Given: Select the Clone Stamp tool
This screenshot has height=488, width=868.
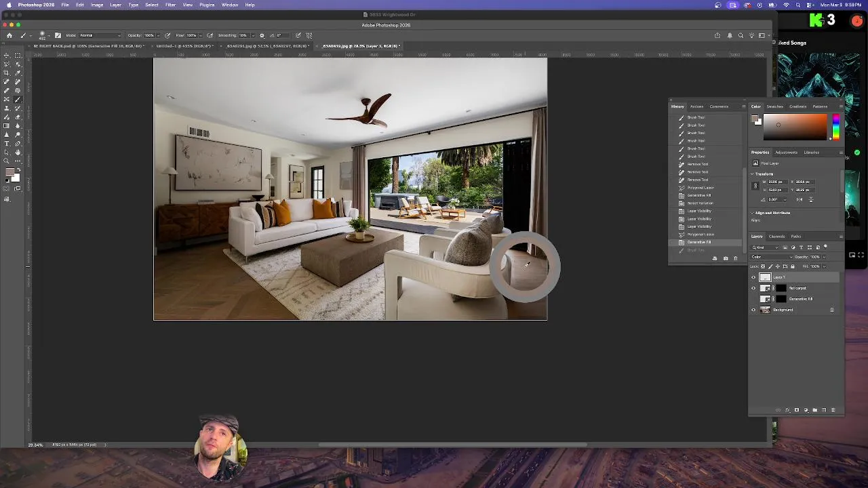Looking at the screenshot, I should coord(6,108).
